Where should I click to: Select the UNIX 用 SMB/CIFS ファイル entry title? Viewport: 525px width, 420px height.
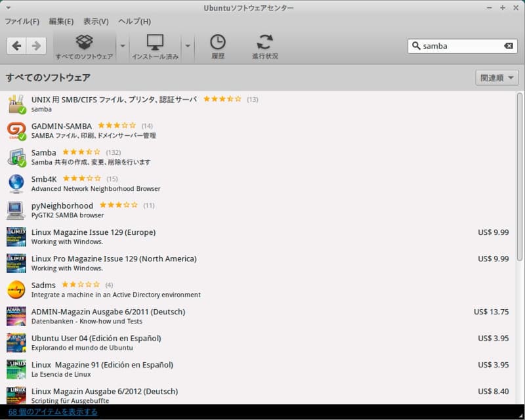coord(114,100)
